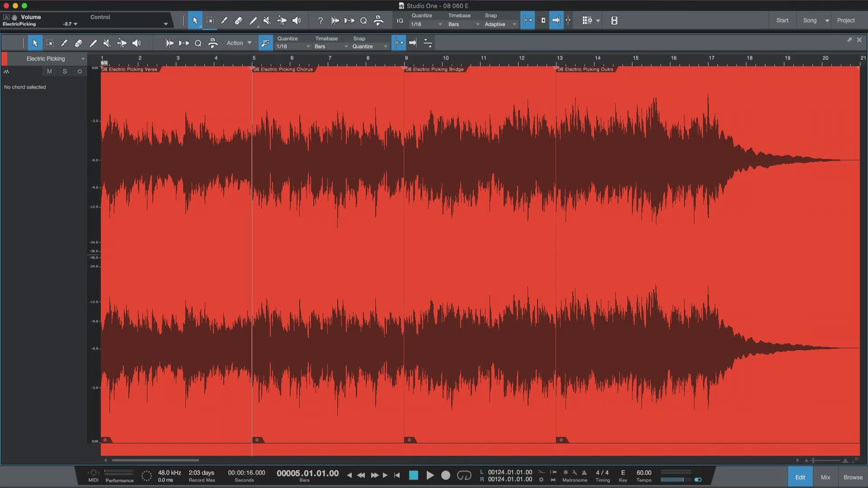Screen dimensions: 868x488
Task: Click the Rewind transport button
Action: 361,475
